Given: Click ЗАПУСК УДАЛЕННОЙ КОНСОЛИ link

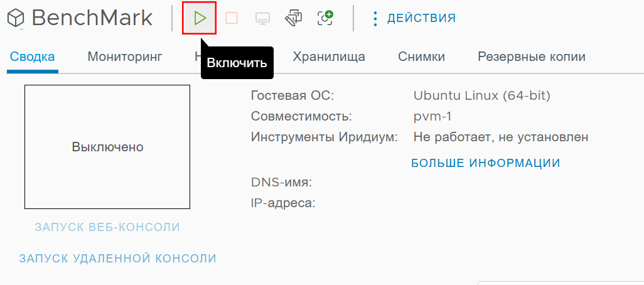Looking at the screenshot, I should [x=117, y=258].
